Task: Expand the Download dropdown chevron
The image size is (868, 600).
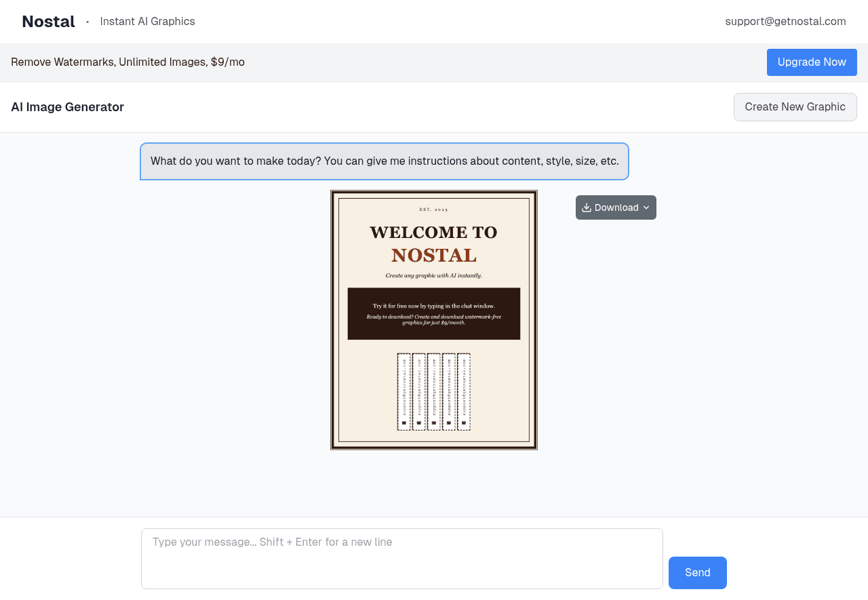Action: click(x=646, y=207)
